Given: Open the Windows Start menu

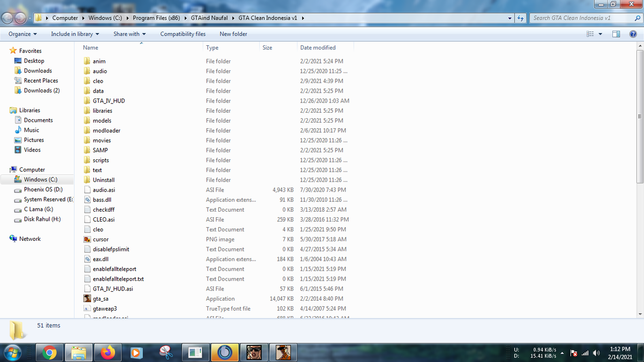Looking at the screenshot, I should coord(12,352).
